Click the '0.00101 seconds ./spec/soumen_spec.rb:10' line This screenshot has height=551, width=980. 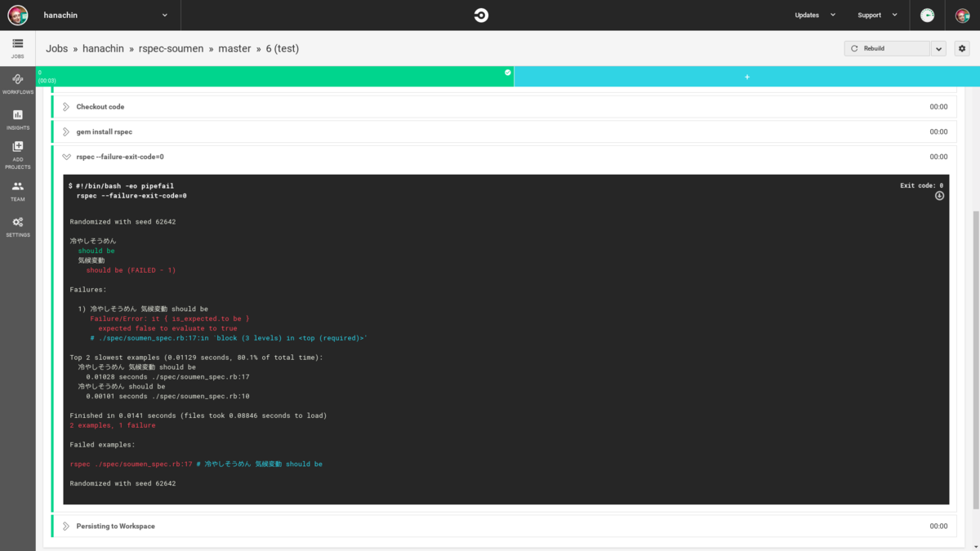point(168,396)
